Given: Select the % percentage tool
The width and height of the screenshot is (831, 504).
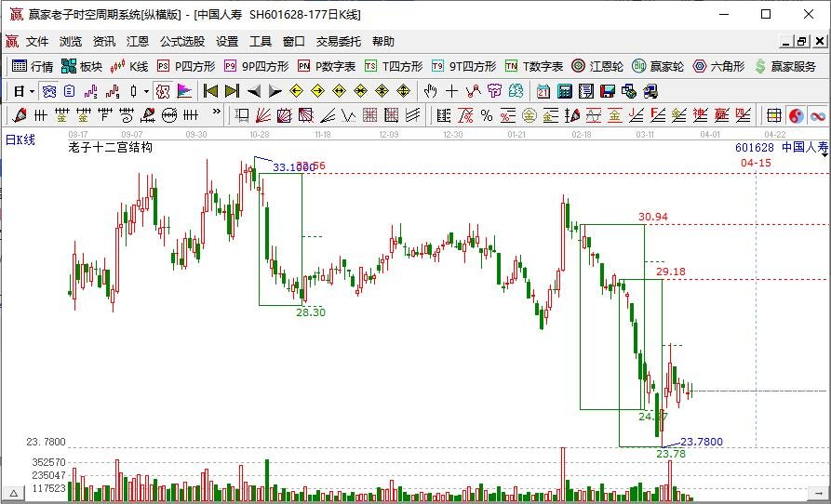Looking at the screenshot, I should tap(487, 115).
